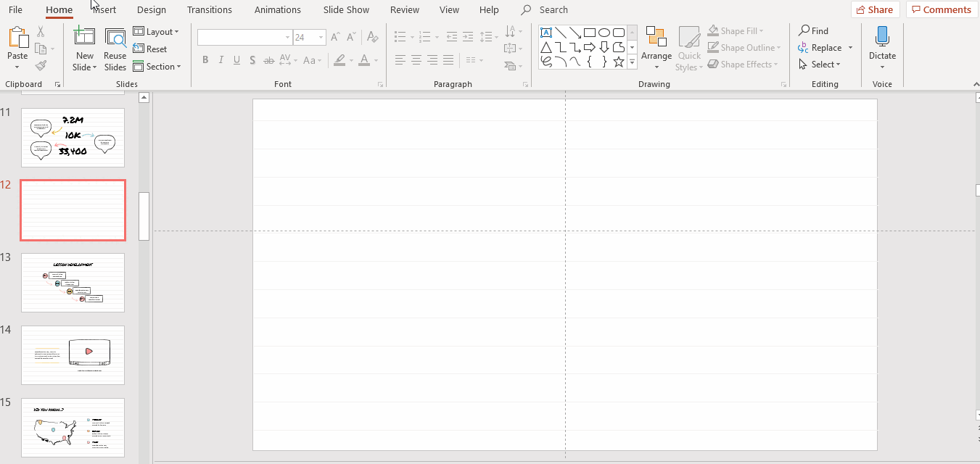Expand the Layout dropdown
Image resolution: width=980 pixels, height=464 pixels.
point(155,32)
